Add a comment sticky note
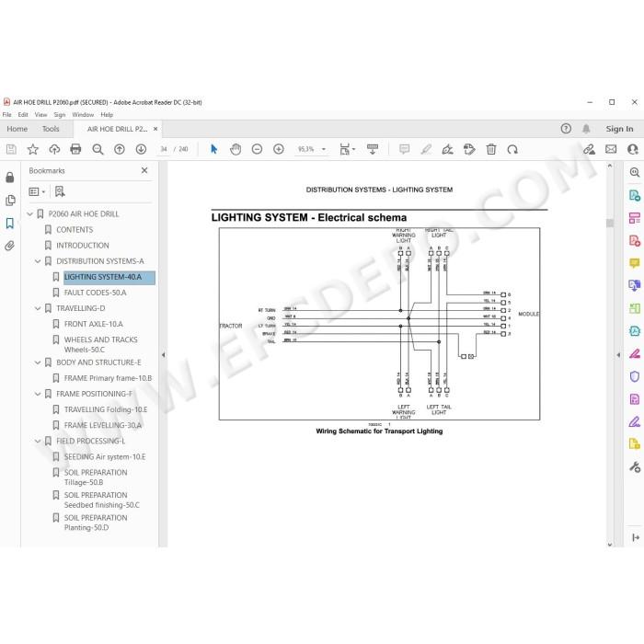The height and width of the screenshot is (644, 644). 404,149
